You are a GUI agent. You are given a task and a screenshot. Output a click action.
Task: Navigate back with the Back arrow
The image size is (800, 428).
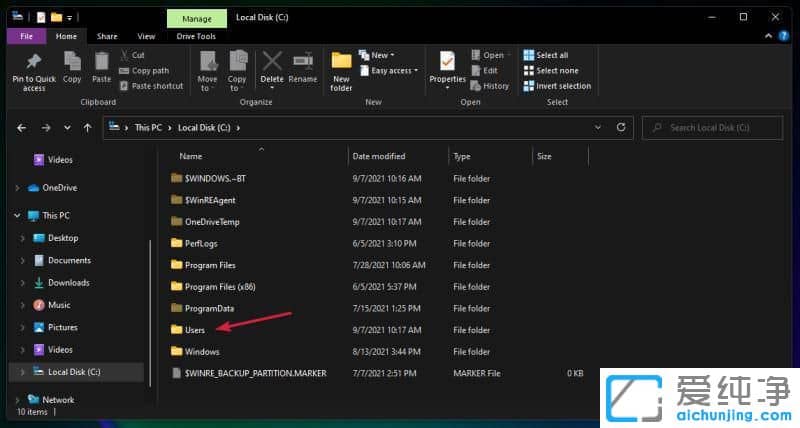point(21,128)
